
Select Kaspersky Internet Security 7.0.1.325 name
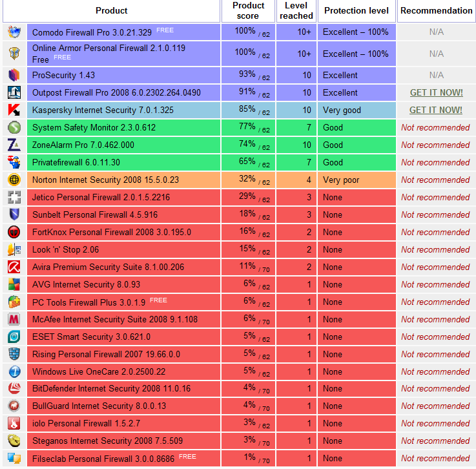103,110
